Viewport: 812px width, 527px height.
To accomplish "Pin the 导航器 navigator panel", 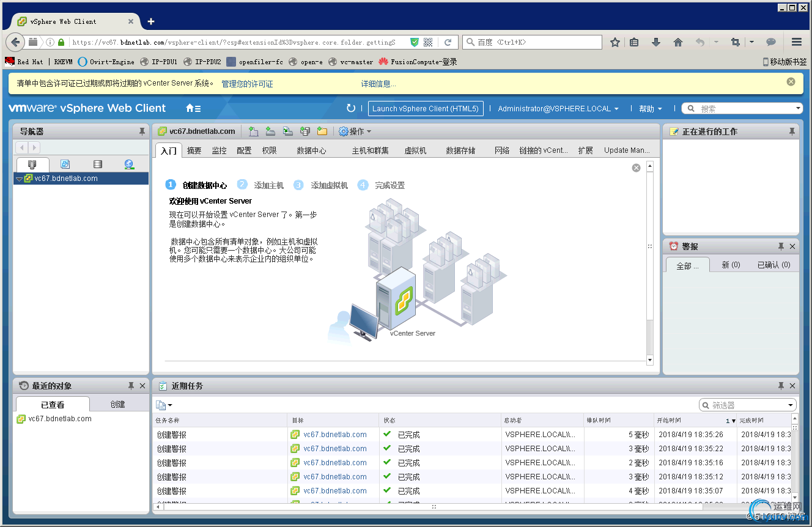I will 142,131.
